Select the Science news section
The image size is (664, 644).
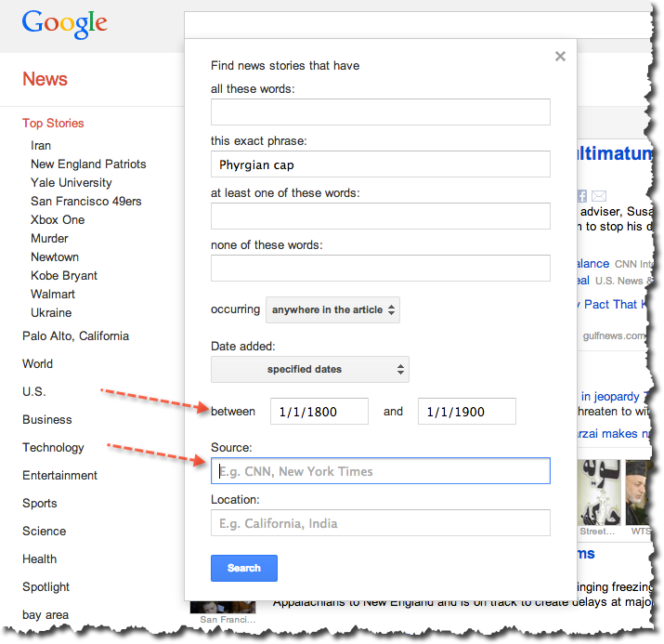44,532
